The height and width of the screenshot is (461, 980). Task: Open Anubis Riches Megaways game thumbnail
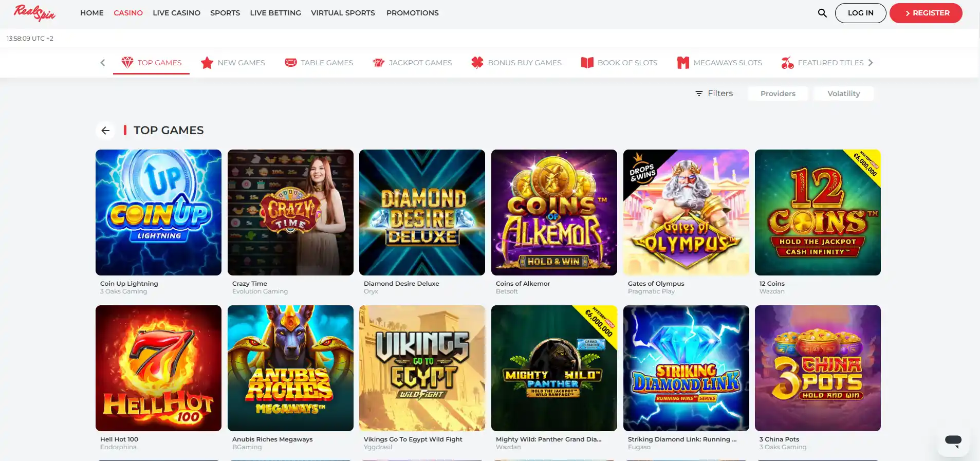[x=290, y=368]
